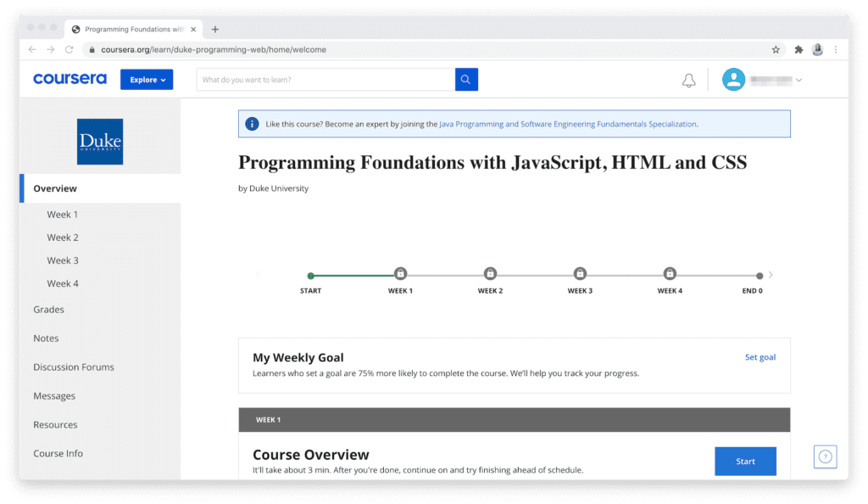Open the notifications bell
Viewport: 868px width, 504px height.
688,81
